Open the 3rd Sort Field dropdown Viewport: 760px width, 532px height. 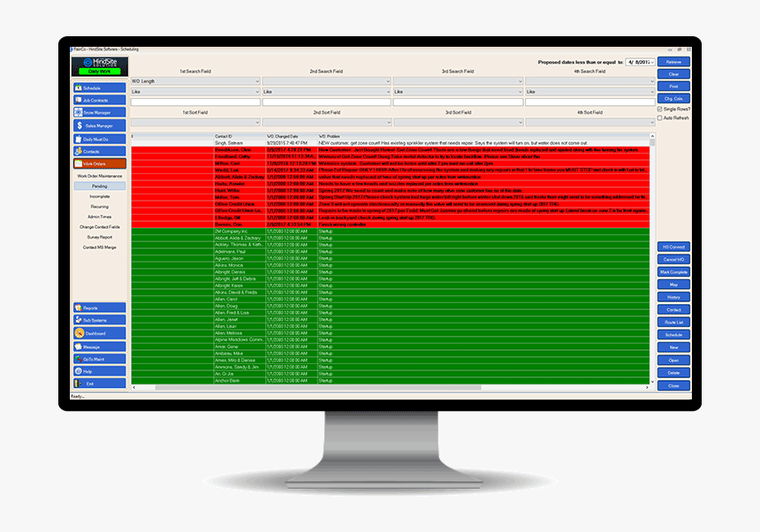pyautogui.click(x=458, y=123)
